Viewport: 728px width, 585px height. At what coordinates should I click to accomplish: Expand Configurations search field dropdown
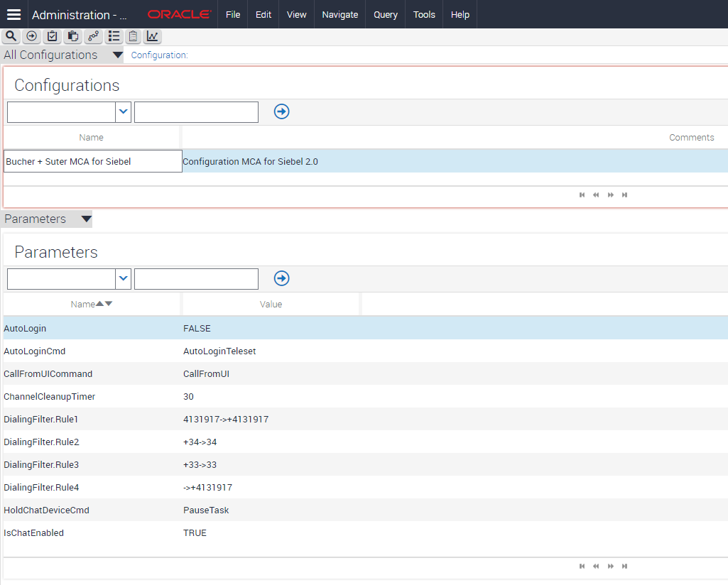click(123, 111)
